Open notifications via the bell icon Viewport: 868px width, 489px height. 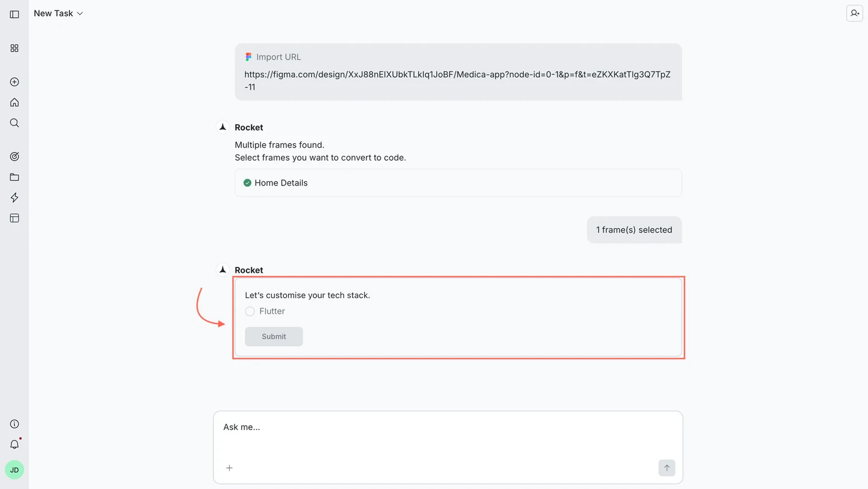click(x=14, y=444)
